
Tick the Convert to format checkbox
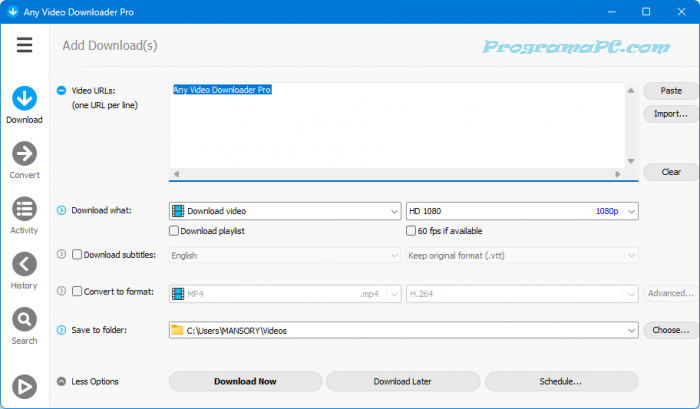point(77,292)
